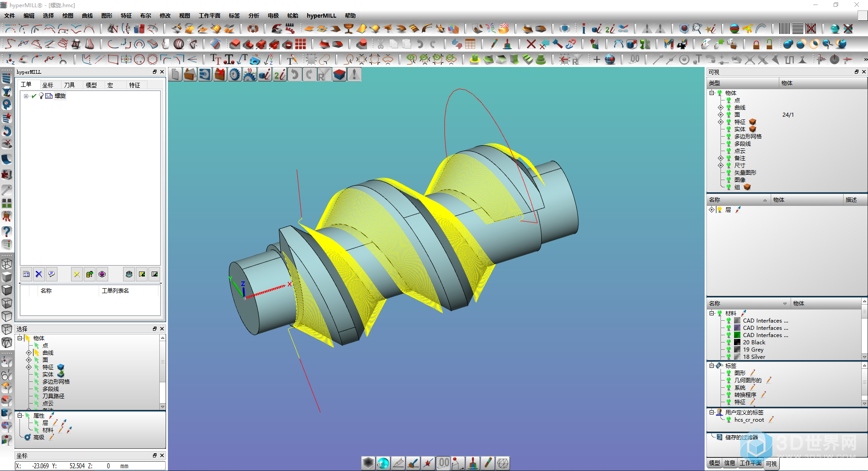Select 高级 in the 选择 panel
The height and width of the screenshot is (471, 868).
(x=39, y=438)
